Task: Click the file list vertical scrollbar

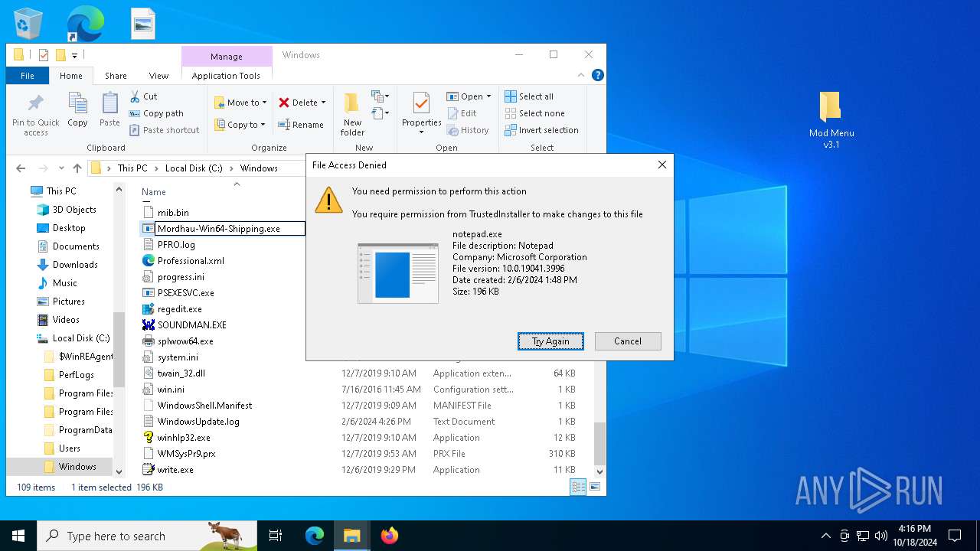Action: tap(599, 444)
